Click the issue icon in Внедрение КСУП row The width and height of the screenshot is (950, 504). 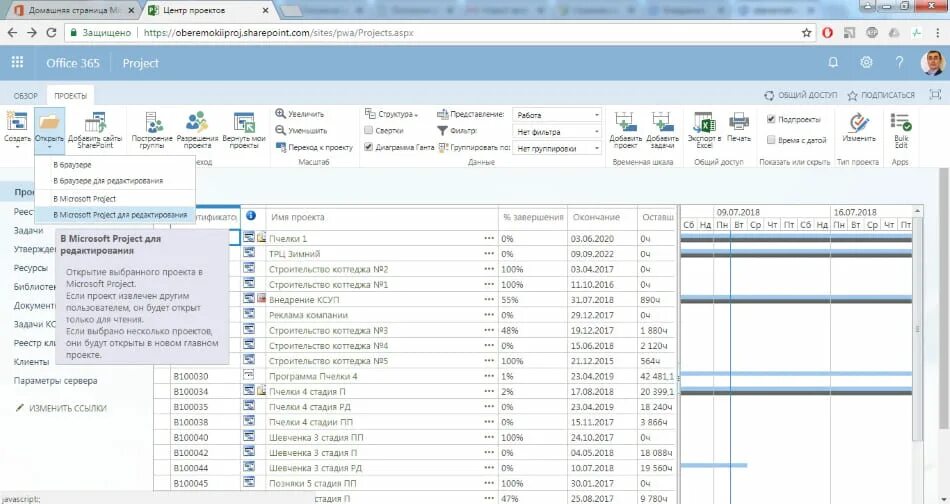coord(261,299)
